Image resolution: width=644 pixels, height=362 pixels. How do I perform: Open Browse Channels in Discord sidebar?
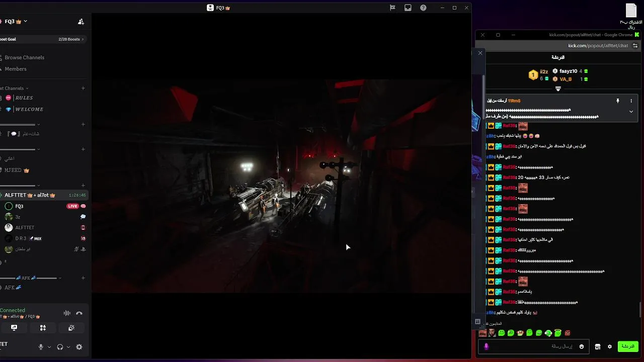[24, 57]
